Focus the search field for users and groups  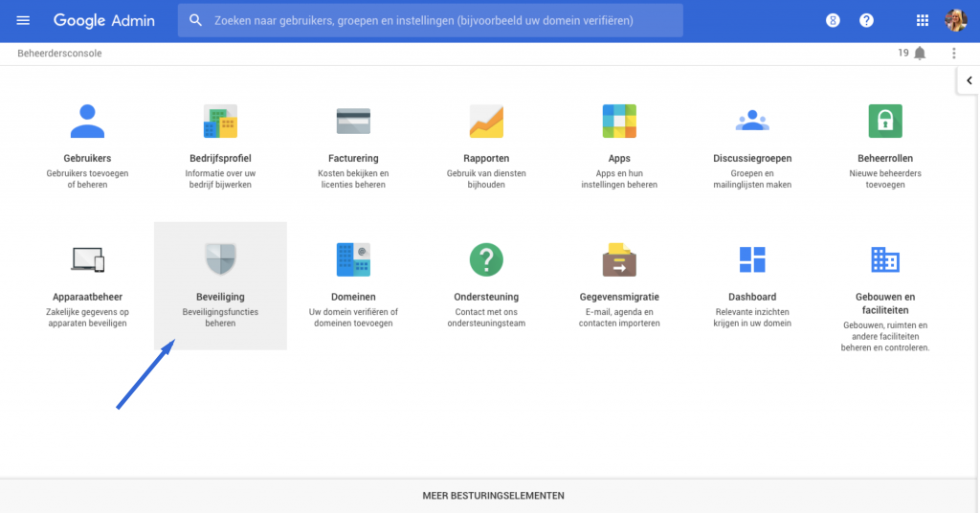[430, 21]
